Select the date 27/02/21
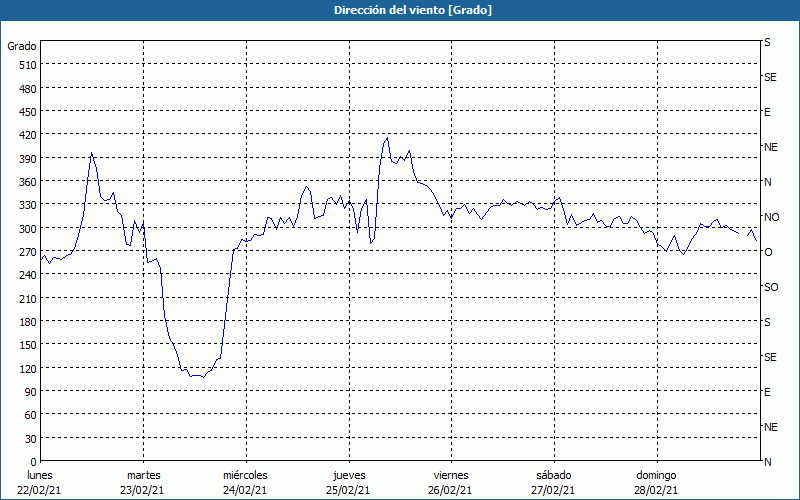 (553, 491)
